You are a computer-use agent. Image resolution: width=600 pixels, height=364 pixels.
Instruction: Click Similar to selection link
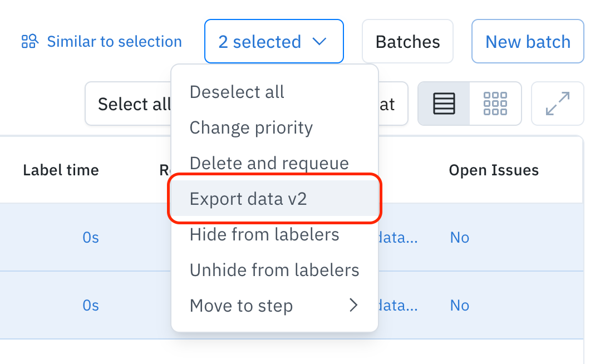114,42
